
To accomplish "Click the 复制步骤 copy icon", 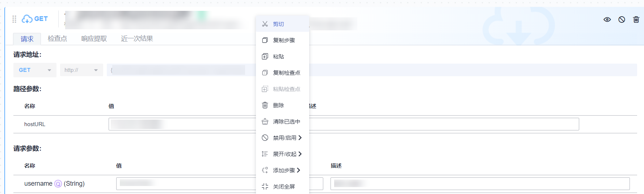I will (265, 40).
